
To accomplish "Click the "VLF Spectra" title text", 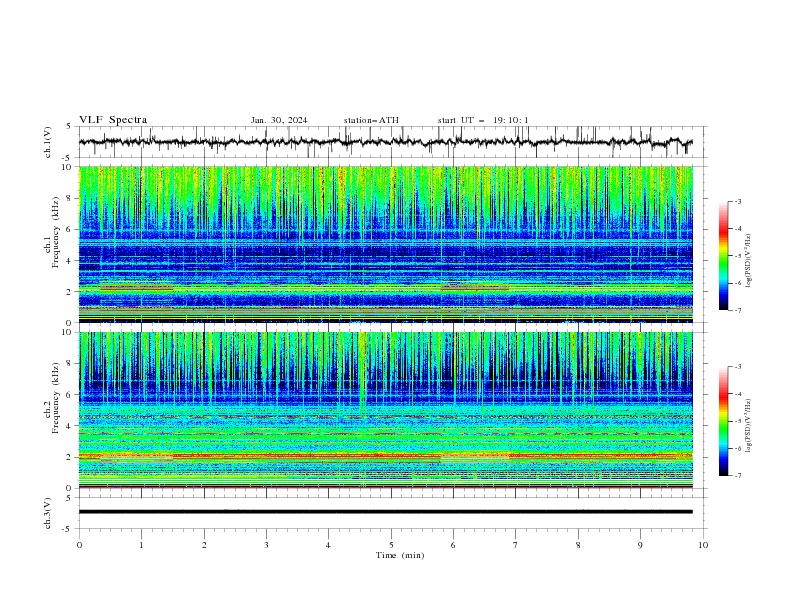I will pos(113,120).
